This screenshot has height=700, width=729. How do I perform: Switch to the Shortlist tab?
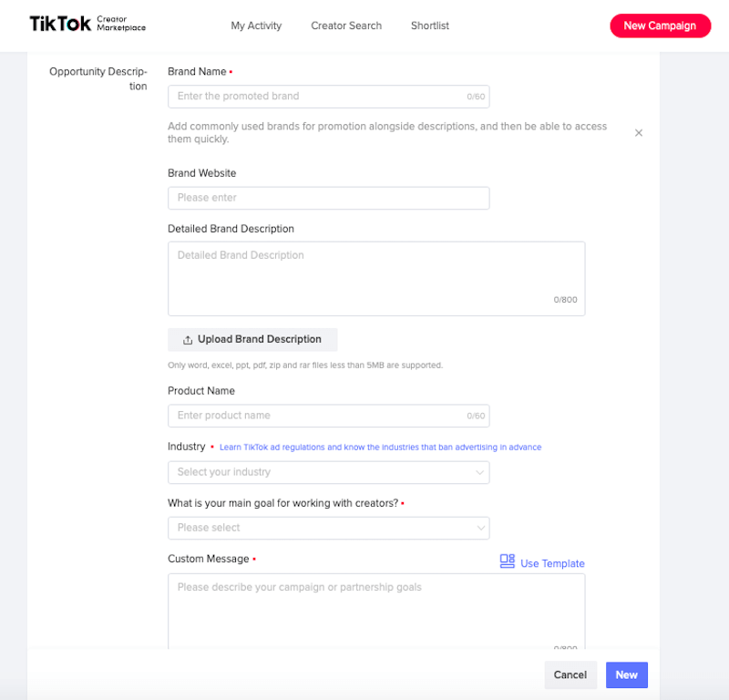pyautogui.click(x=429, y=26)
